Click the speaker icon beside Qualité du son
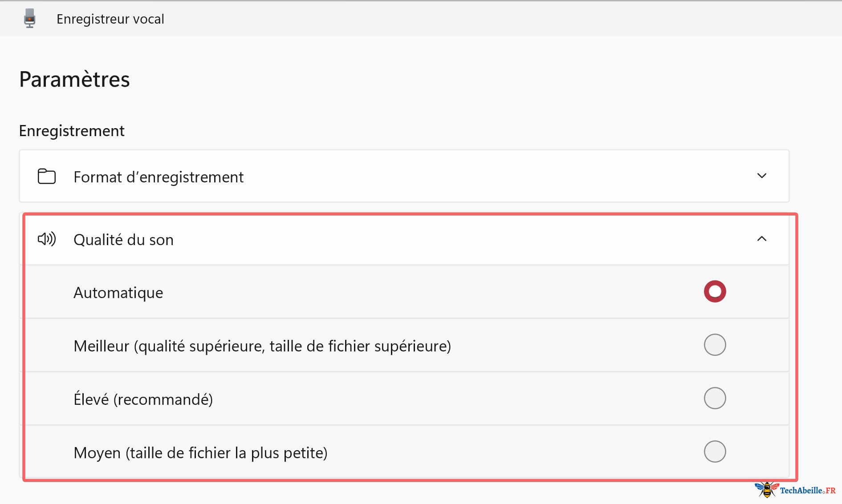Viewport: 842px width, 504px height. [x=46, y=239]
